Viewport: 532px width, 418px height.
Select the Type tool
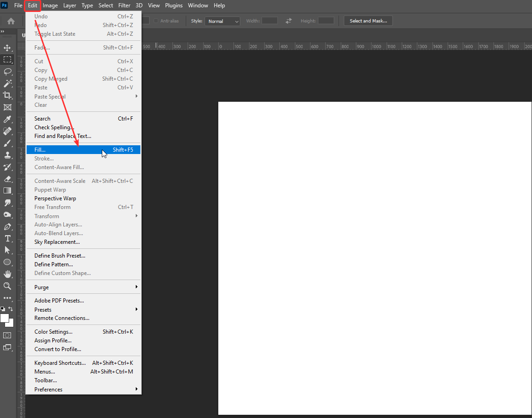click(x=7, y=238)
